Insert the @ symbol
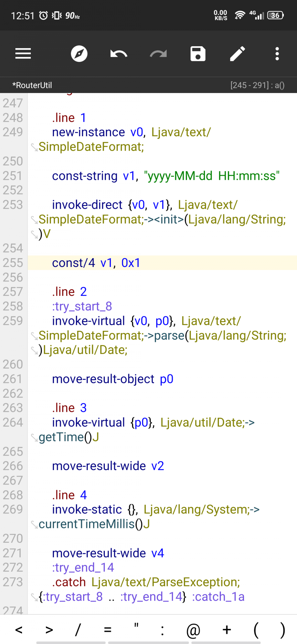297x644 pixels. (193, 630)
